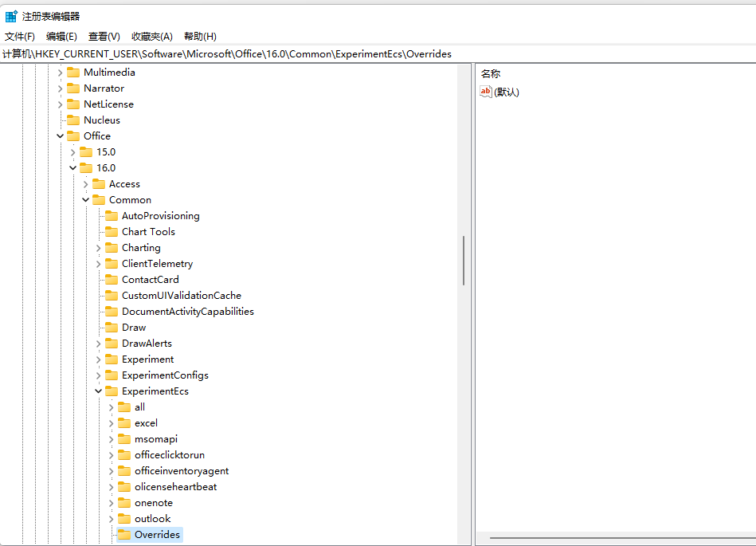Open the 编辑(E) menu

(61, 36)
